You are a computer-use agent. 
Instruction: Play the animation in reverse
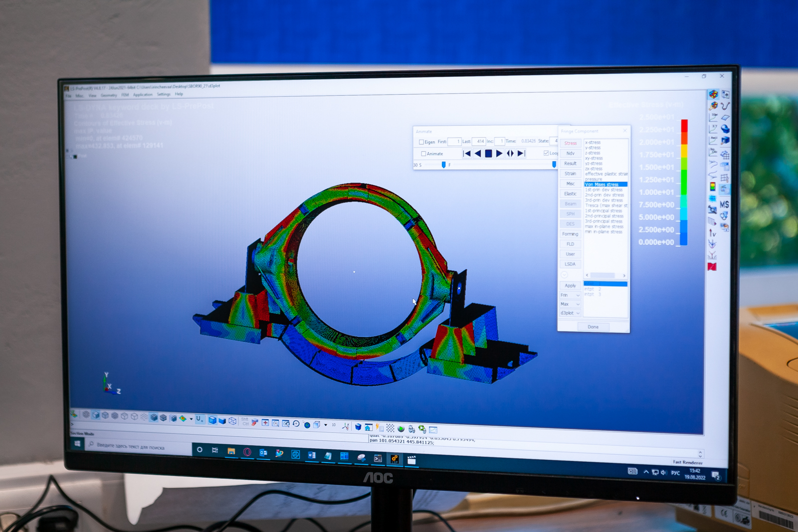pos(478,154)
